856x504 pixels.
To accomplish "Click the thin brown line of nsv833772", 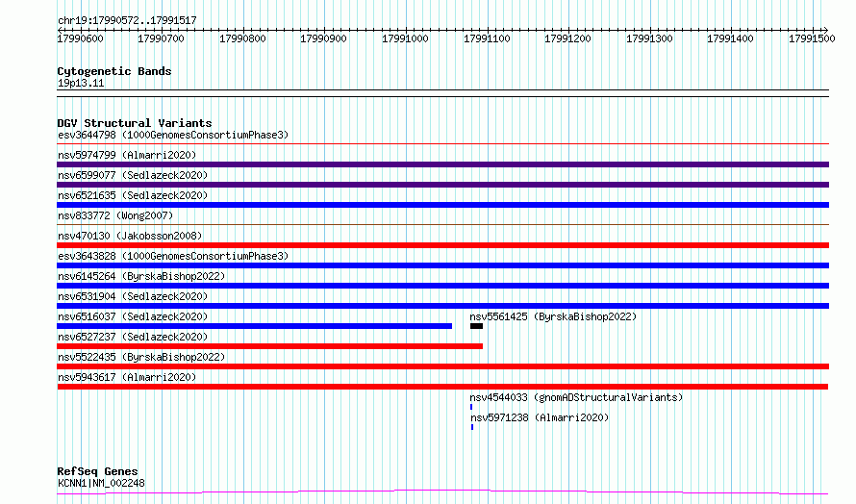I will tap(442, 224).
